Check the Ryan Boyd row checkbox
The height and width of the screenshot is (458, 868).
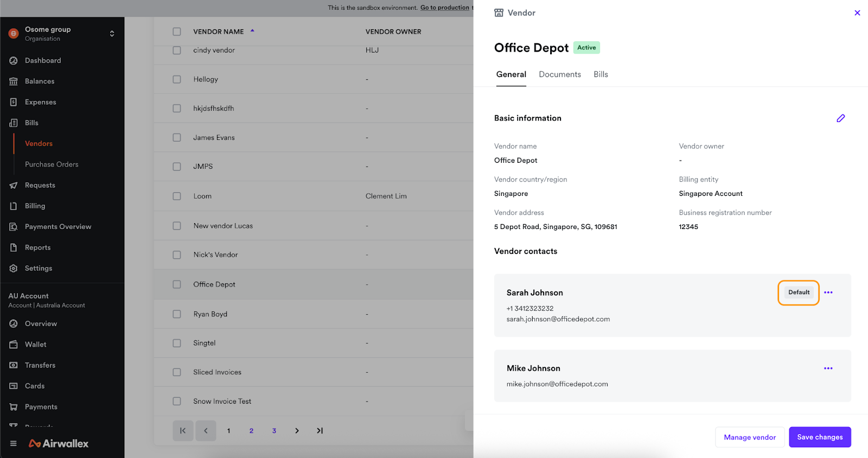click(x=177, y=314)
